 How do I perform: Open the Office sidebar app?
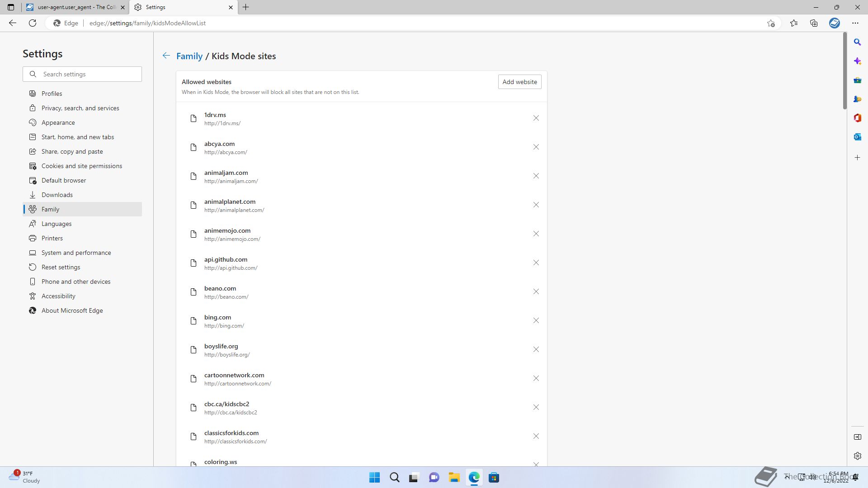click(857, 118)
